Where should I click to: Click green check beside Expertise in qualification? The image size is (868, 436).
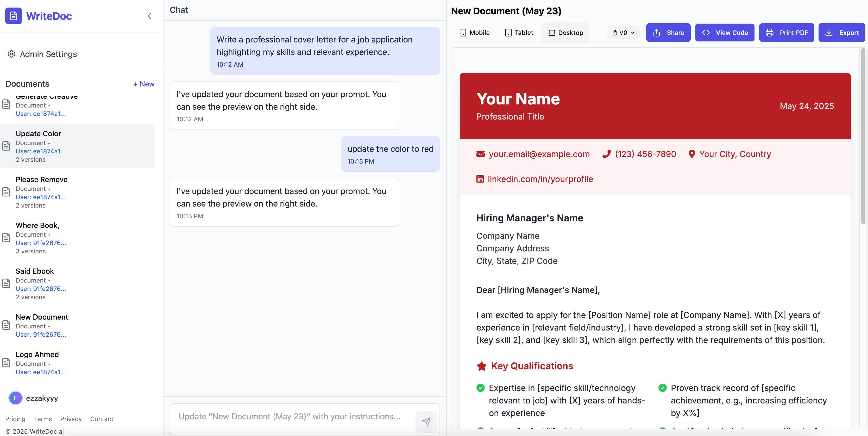tap(481, 388)
